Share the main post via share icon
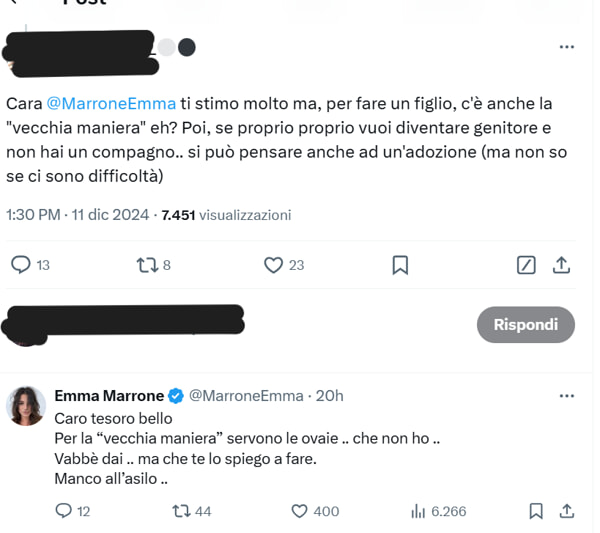 pyautogui.click(x=561, y=265)
